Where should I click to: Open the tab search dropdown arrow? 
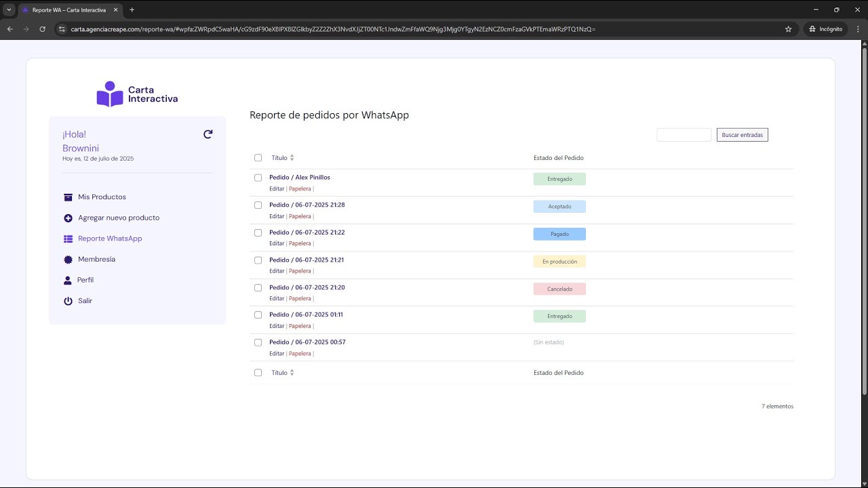[x=9, y=9]
